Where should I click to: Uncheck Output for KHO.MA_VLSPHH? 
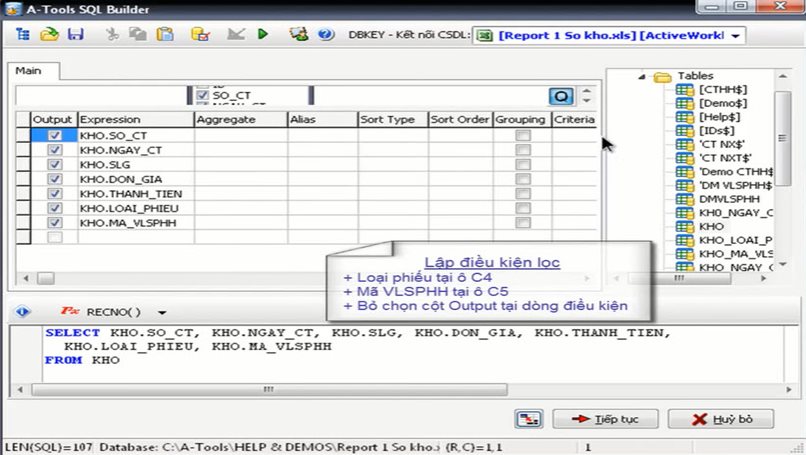tap(54, 223)
